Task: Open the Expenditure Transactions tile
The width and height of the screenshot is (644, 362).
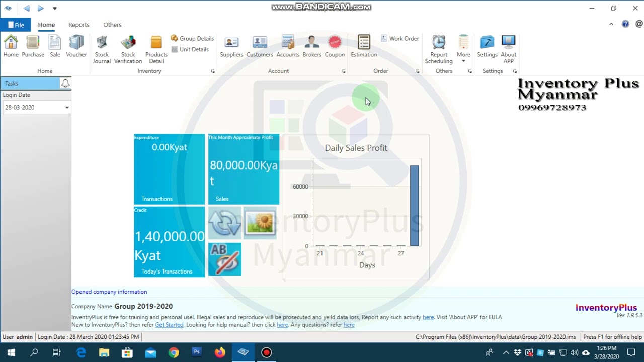Action: (170, 169)
